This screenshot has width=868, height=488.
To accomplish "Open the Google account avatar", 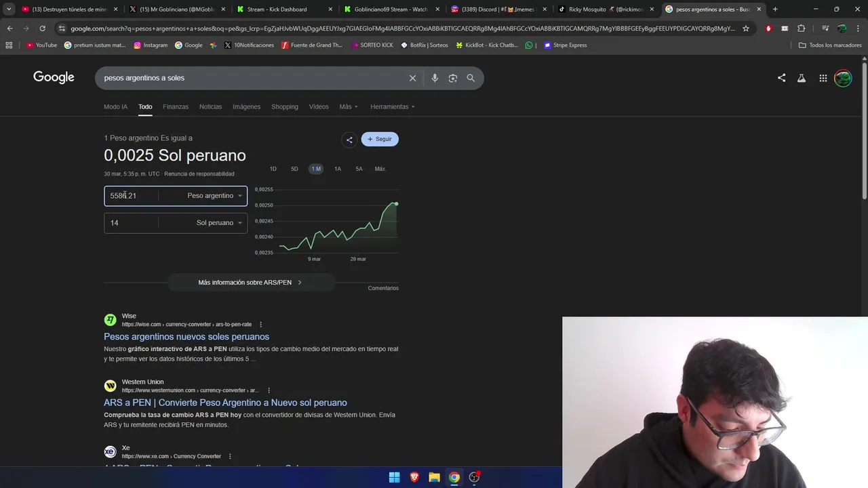I will [843, 78].
